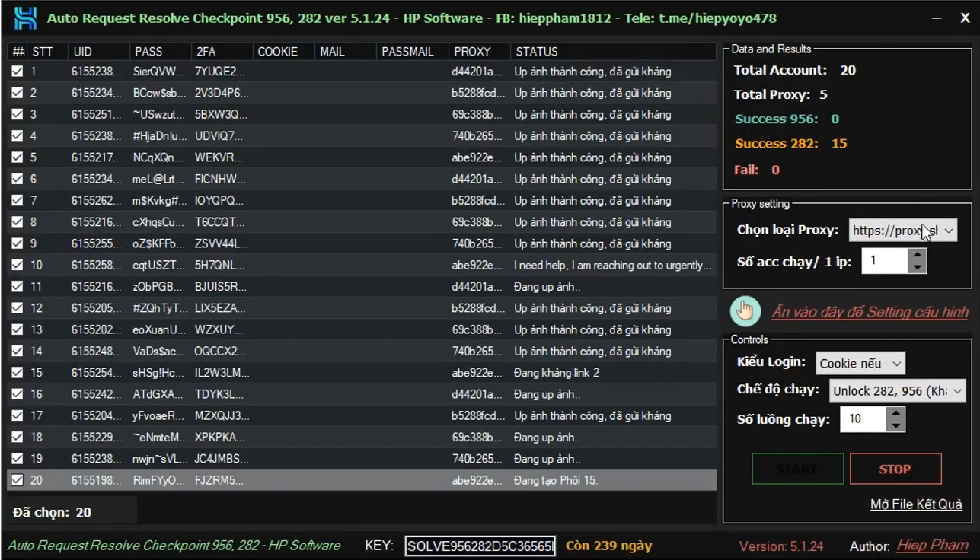Deselect the row 20 checkbox
980x560 pixels.
[18, 480]
